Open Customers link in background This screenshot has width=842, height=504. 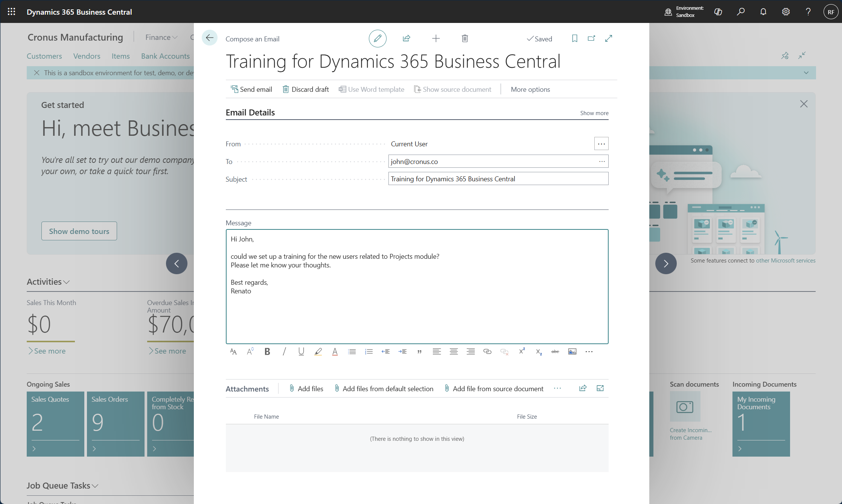pyautogui.click(x=44, y=56)
